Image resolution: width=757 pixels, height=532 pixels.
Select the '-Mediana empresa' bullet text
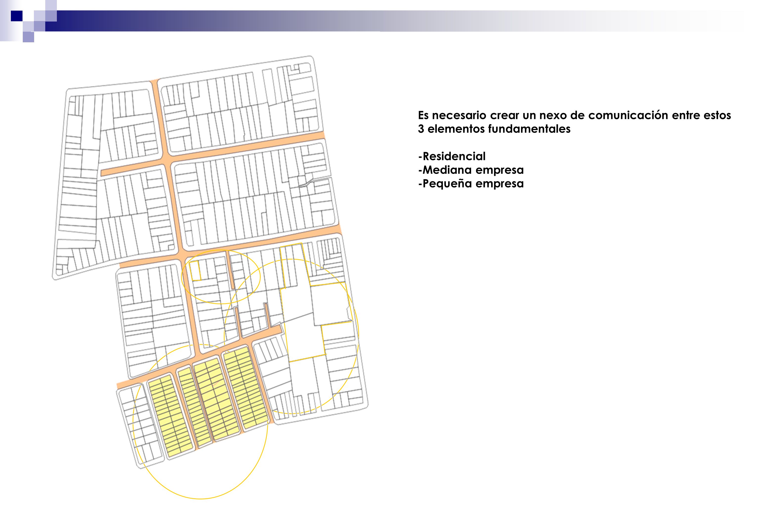coord(471,170)
